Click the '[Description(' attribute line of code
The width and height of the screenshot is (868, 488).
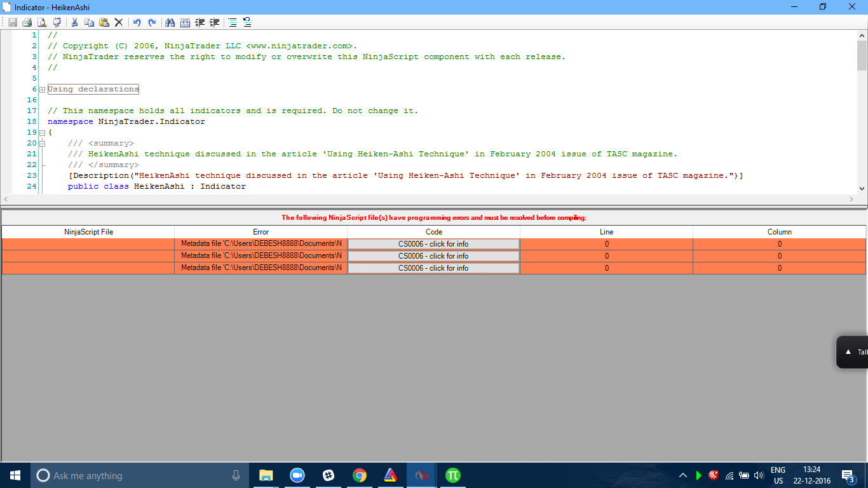[x=405, y=175]
